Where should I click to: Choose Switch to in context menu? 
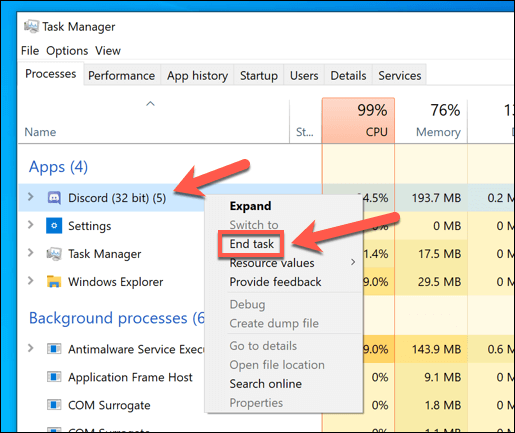coord(254,225)
